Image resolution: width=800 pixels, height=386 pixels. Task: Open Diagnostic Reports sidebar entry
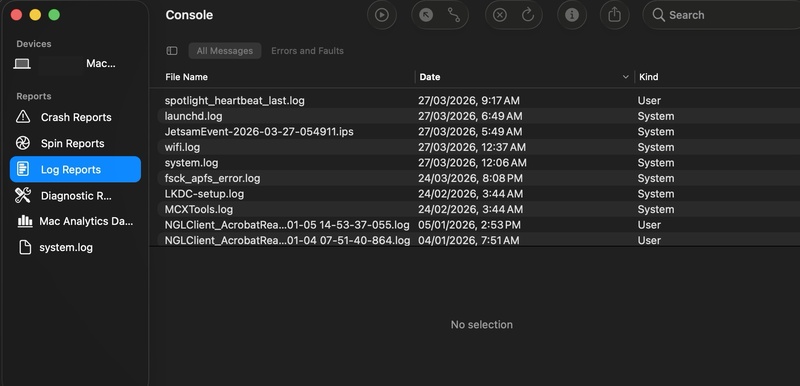pos(75,195)
